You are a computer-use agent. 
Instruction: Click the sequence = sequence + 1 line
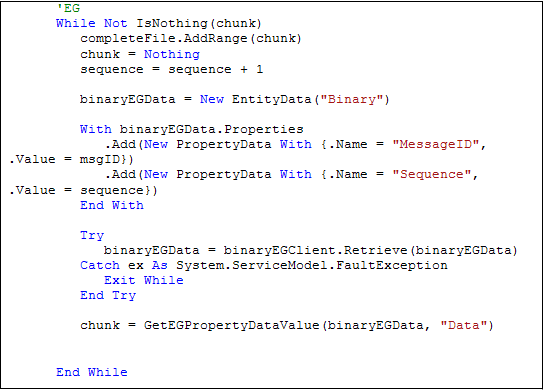tap(171, 70)
